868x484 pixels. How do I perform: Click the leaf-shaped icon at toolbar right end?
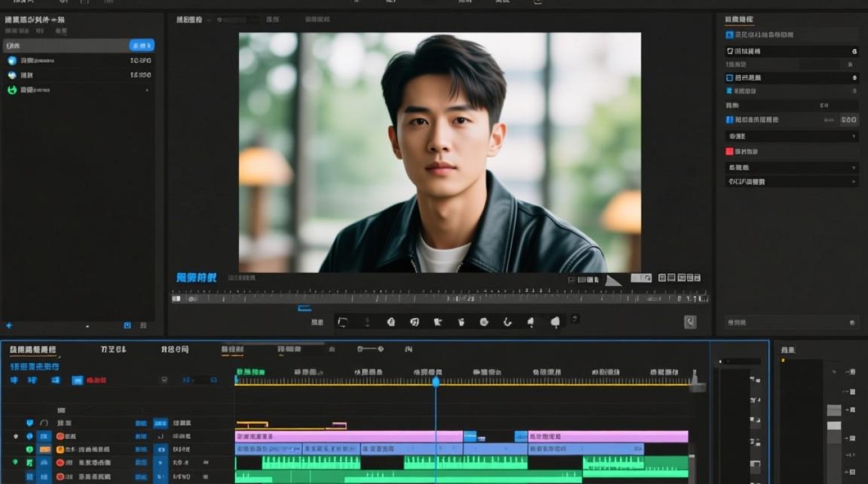coord(555,322)
